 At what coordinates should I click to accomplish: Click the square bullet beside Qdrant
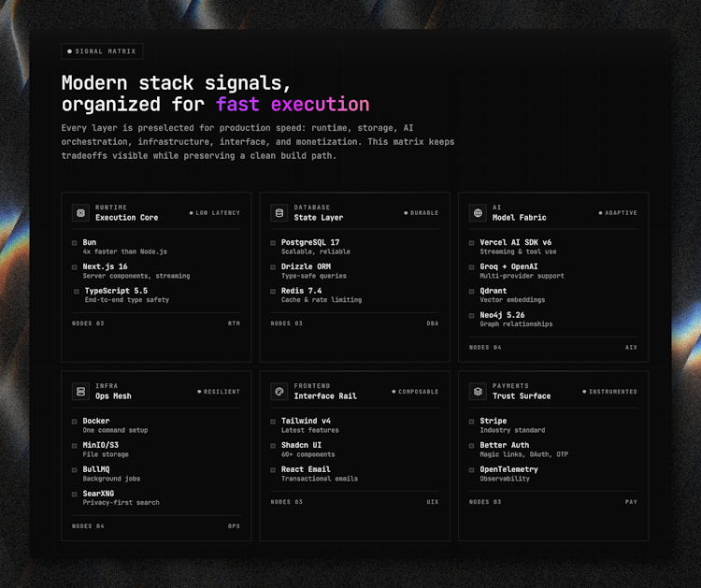tap(471, 291)
